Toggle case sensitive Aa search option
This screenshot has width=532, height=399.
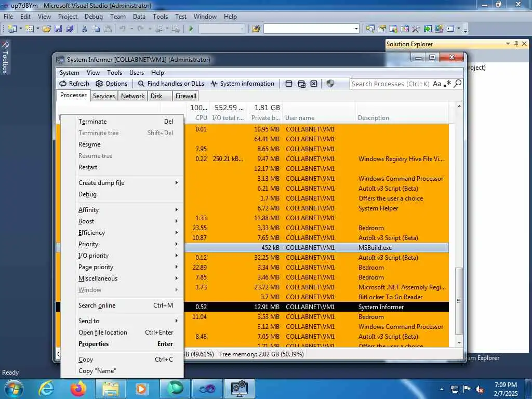coord(437,84)
